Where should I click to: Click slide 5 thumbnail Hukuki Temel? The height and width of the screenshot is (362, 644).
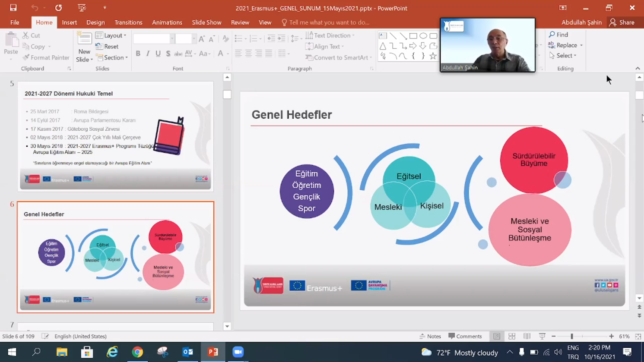click(115, 135)
